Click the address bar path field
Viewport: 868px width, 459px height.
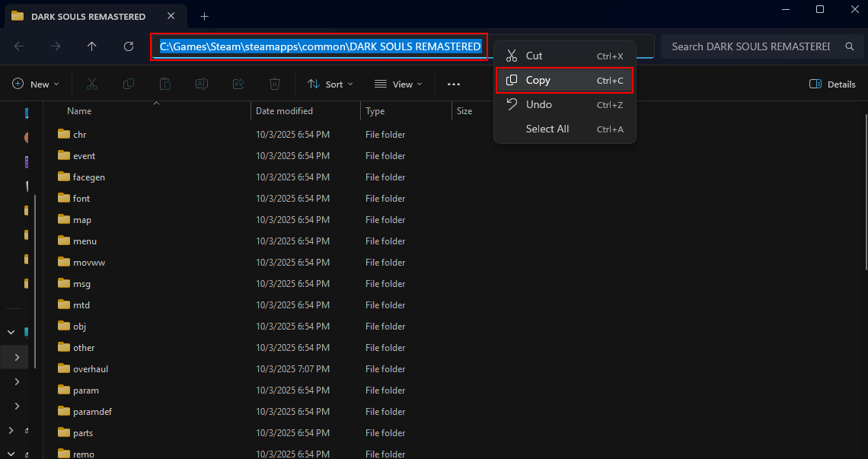[x=403, y=46]
